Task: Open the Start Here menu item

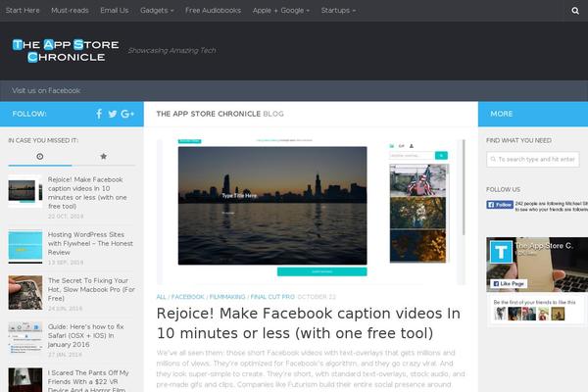Action: [x=23, y=11]
